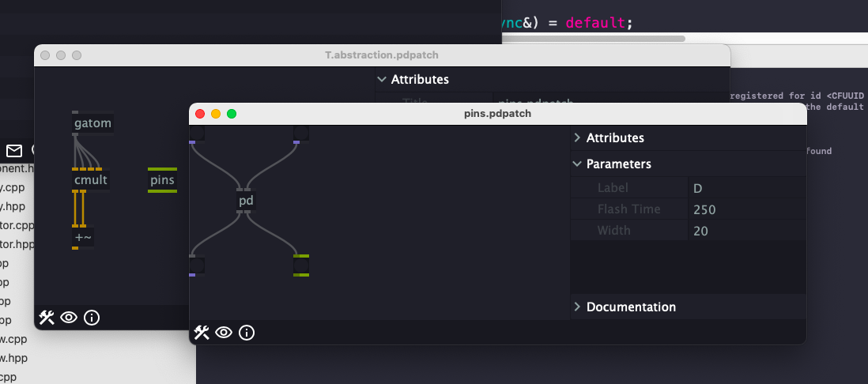
Task: Open the tools menu in pins.pdpatch window
Action: (x=202, y=333)
